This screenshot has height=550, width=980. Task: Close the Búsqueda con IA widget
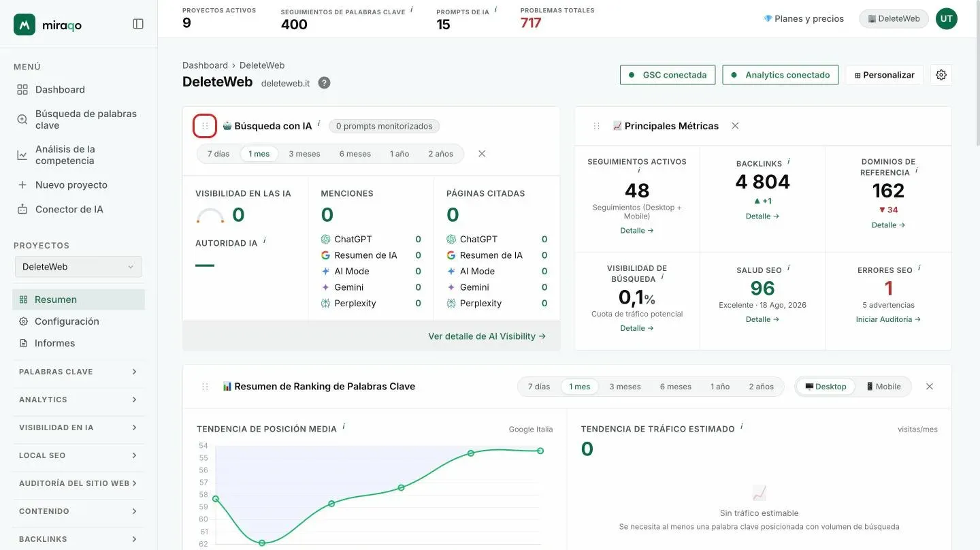(482, 154)
